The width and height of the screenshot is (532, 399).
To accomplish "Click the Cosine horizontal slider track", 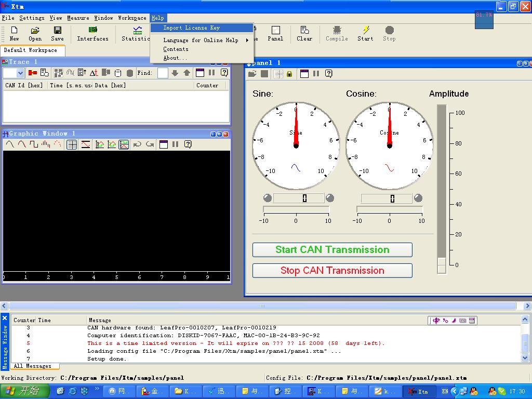I will point(390,209).
